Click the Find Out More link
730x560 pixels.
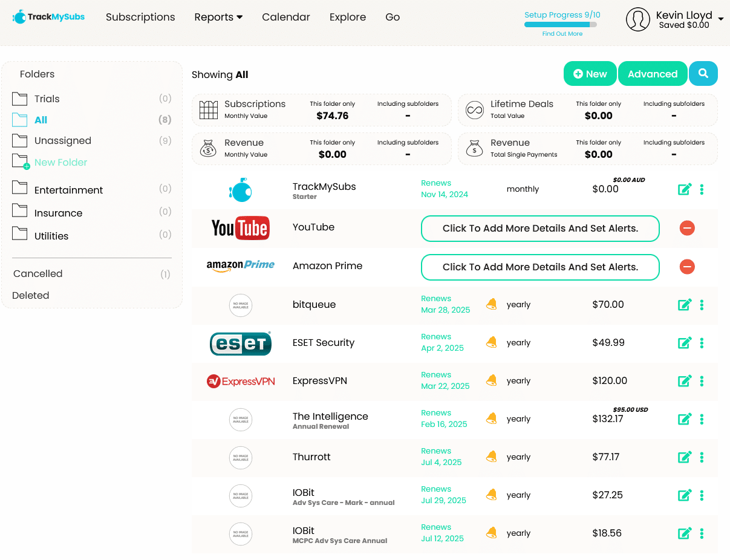point(562,34)
